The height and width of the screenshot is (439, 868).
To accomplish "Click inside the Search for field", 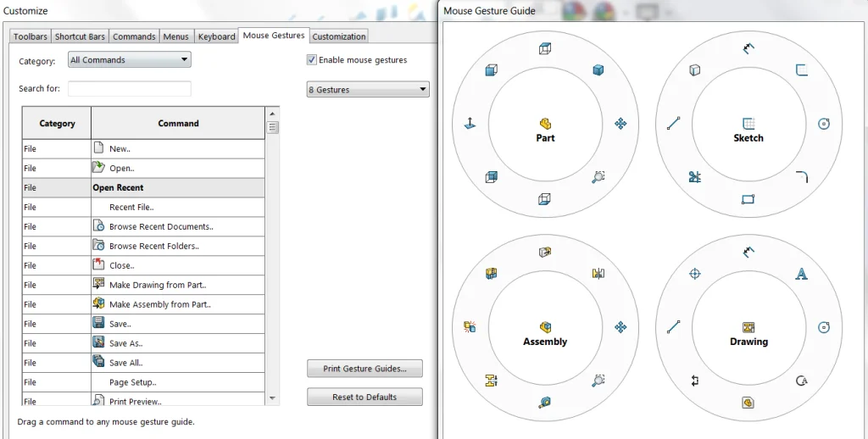I will (130, 89).
